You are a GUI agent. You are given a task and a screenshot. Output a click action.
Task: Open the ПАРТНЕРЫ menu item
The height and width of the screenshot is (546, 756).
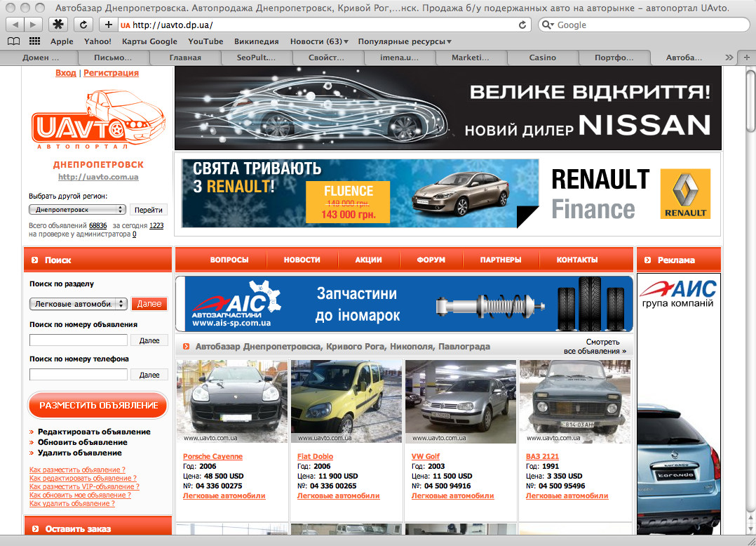pos(501,260)
